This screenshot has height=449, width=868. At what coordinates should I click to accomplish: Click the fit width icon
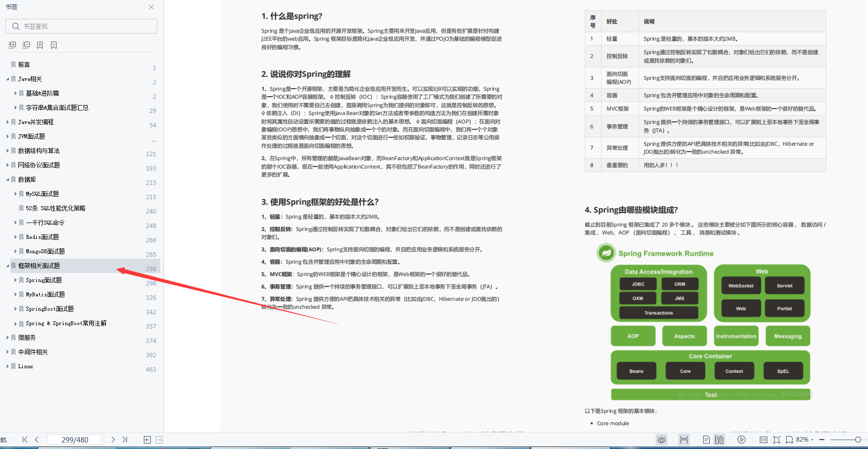click(789, 440)
